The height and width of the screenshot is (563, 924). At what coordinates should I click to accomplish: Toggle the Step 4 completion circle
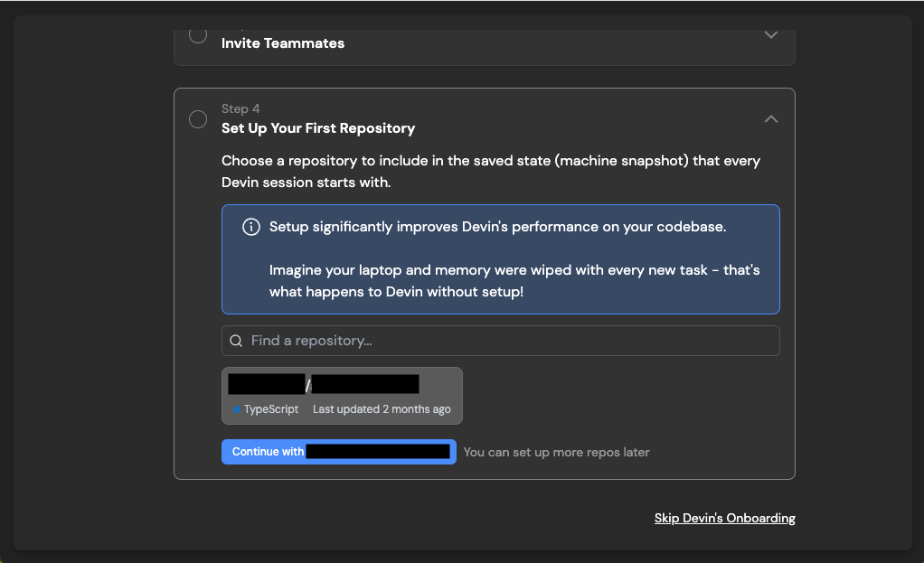(198, 119)
